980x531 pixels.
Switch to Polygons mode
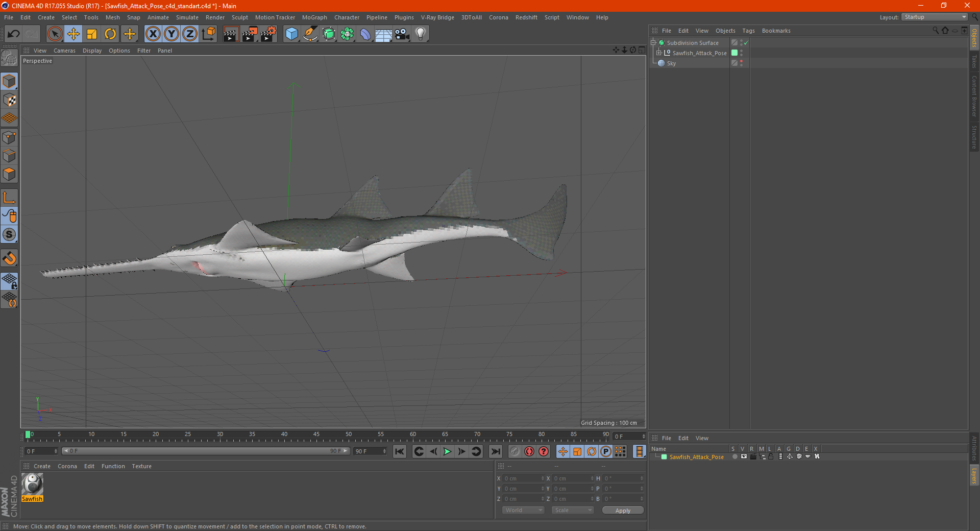10,174
